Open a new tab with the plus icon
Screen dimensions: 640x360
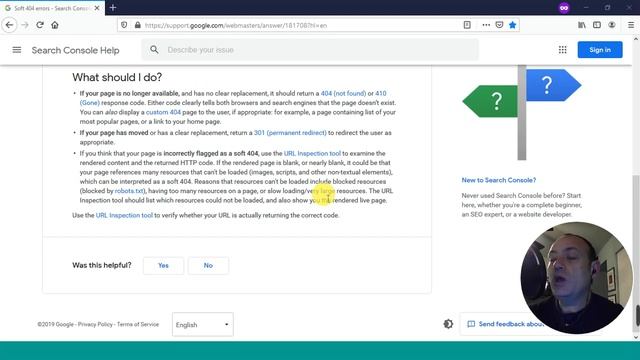pos(113,7)
